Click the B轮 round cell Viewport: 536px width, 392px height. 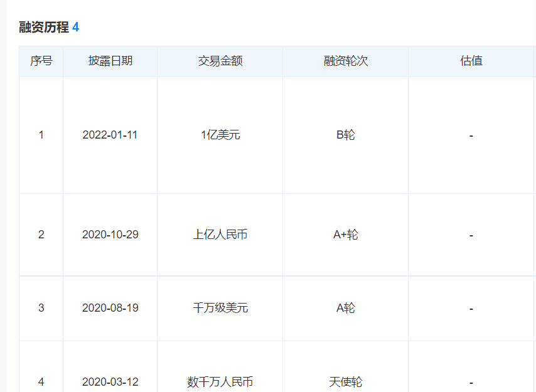point(346,135)
